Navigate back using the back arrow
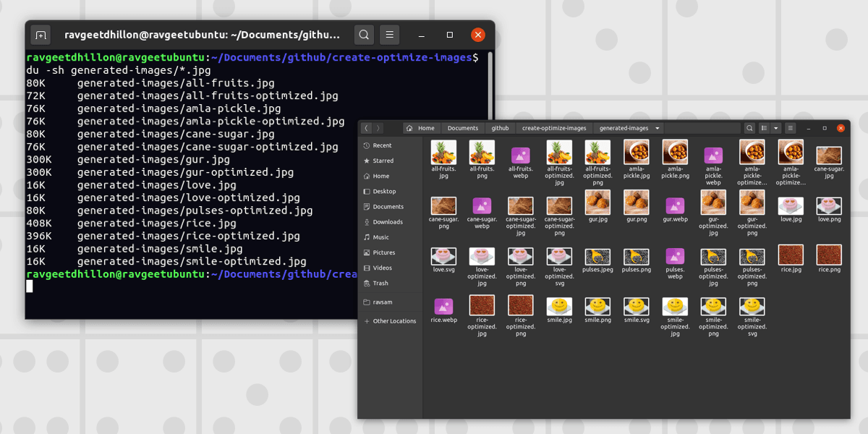Viewport: 868px width, 434px height. pyautogui.click(x=366, y=128)
